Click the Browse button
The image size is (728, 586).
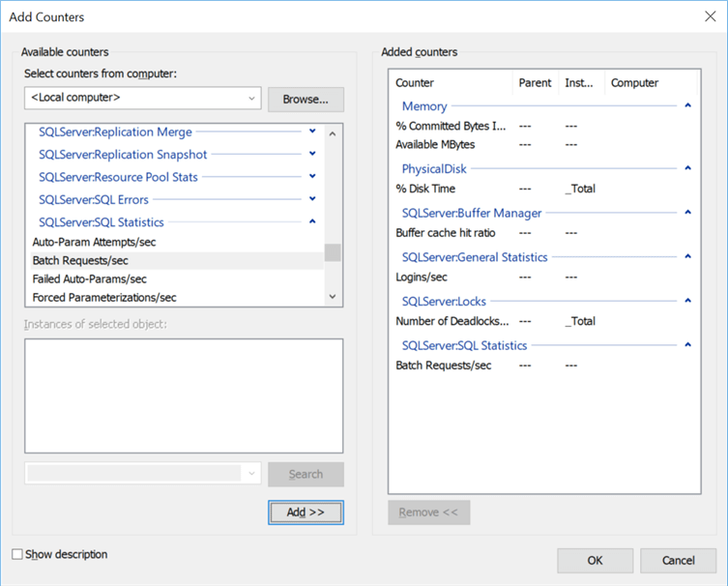[x=306, y=99]
